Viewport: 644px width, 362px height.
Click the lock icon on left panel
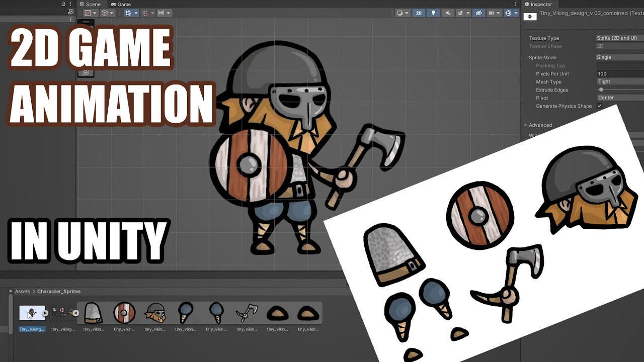point(63,4)
